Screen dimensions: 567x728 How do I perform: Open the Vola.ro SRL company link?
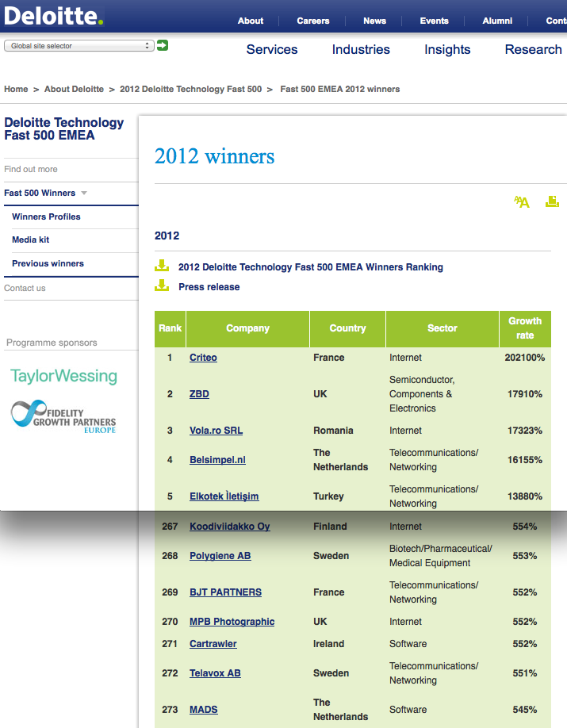tap(216, 431)
